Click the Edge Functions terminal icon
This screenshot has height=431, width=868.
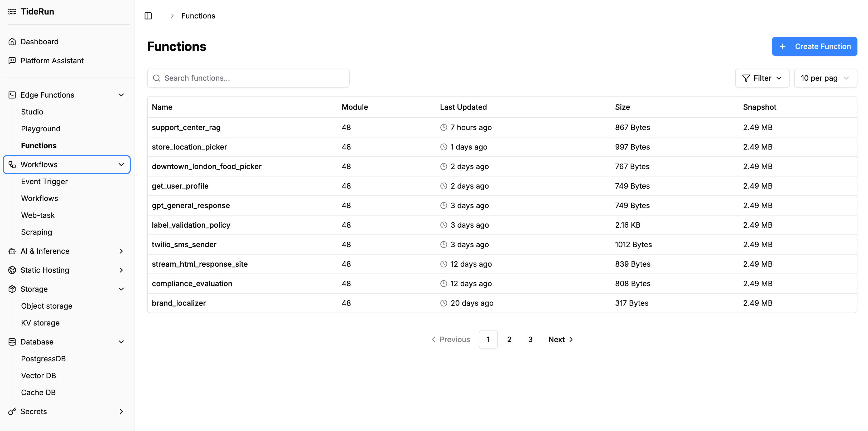coord(12,95)
